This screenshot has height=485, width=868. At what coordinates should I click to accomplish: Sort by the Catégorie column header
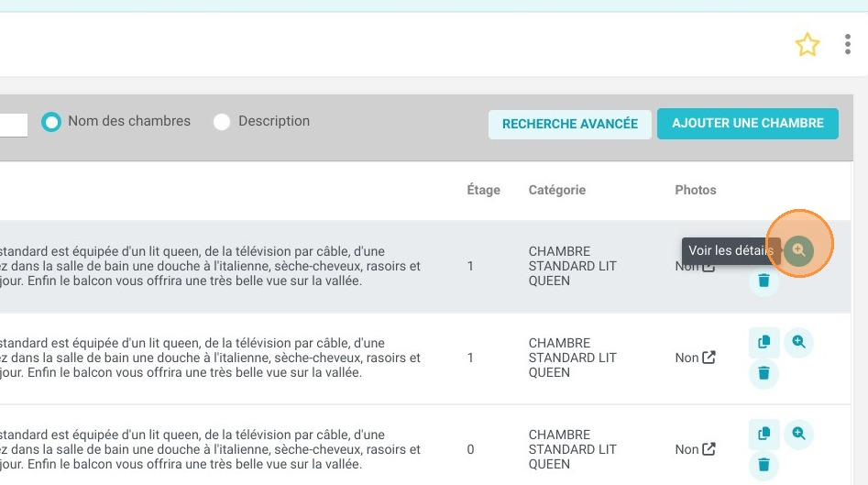pyautogui.click(x=557, y=190)
